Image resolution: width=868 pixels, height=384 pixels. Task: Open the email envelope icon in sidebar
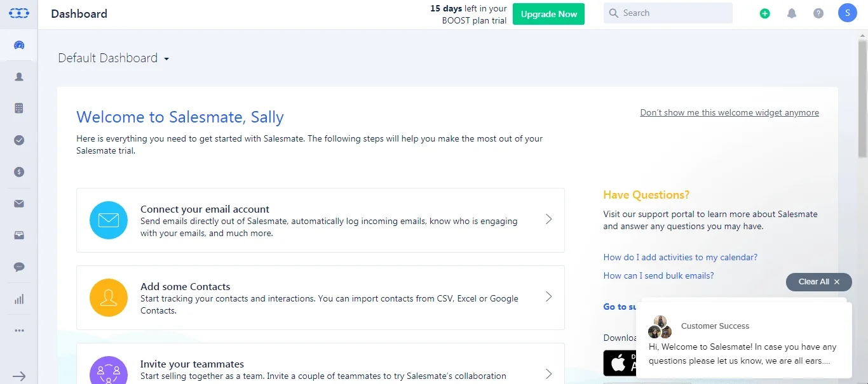pos(19,204)
